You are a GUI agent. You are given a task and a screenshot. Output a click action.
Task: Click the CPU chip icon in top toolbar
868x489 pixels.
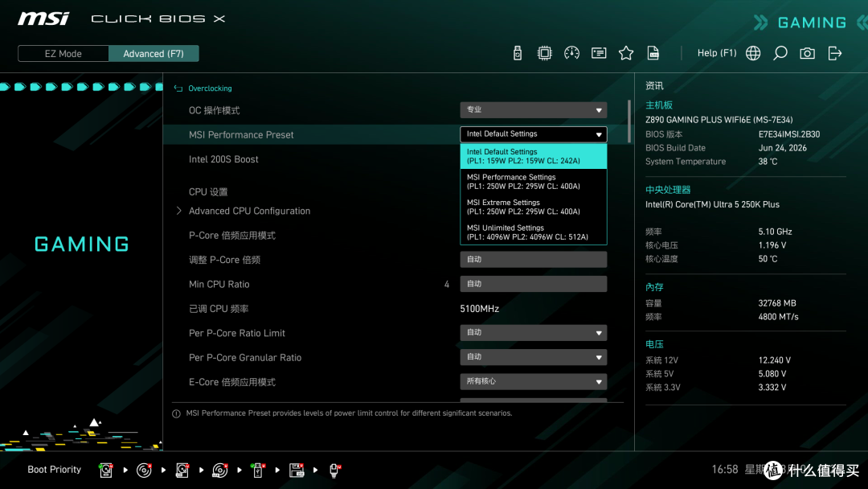pyautogui.click(x=544, y=53)
